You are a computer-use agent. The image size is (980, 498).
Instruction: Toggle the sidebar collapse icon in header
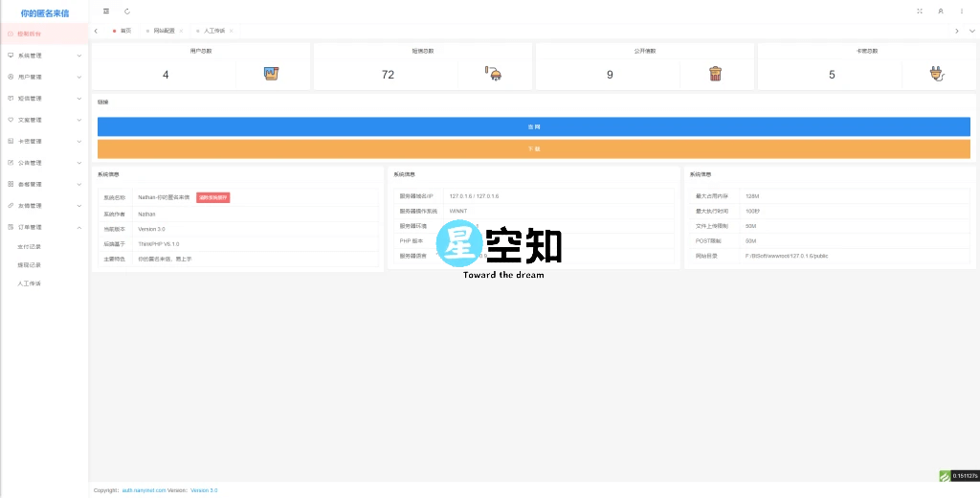(106, 11)
